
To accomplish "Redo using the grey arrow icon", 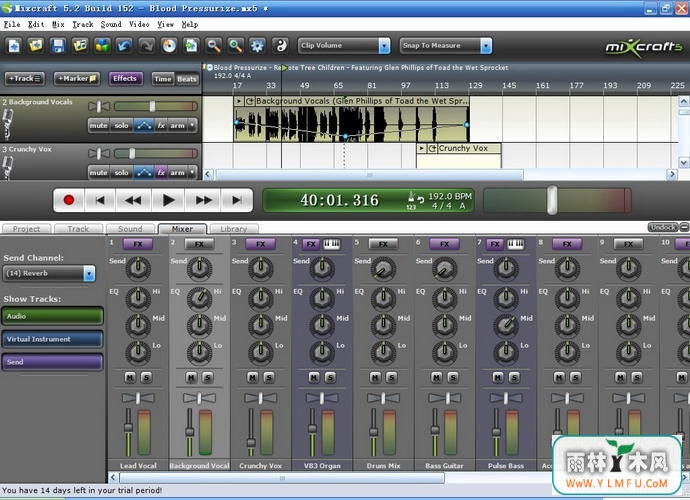I will point(147,46).
